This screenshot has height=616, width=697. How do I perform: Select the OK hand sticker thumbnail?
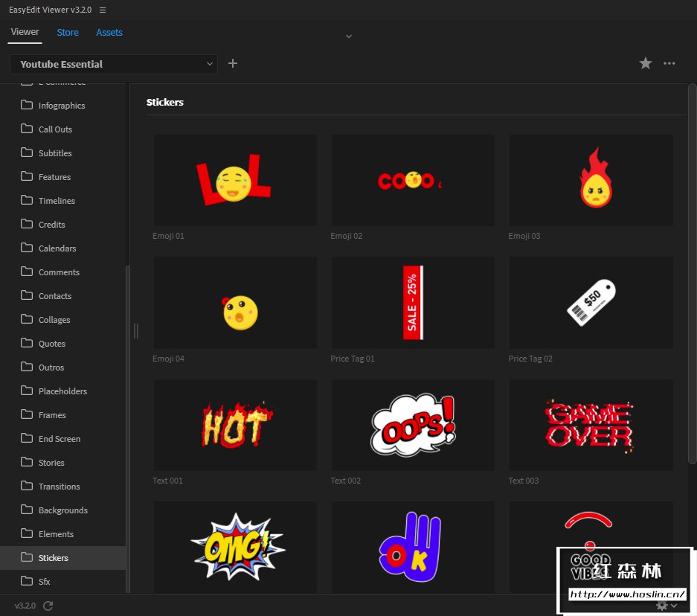point(413,547)
